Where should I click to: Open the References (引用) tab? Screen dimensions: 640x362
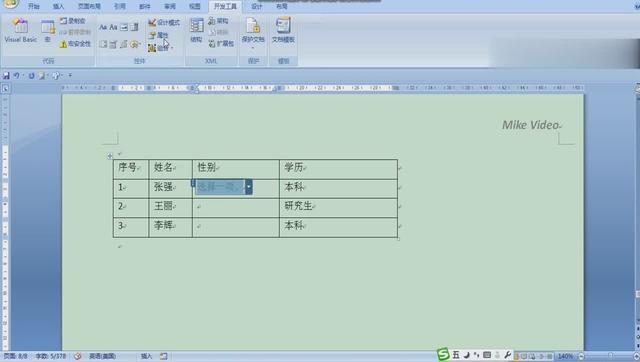120,7
